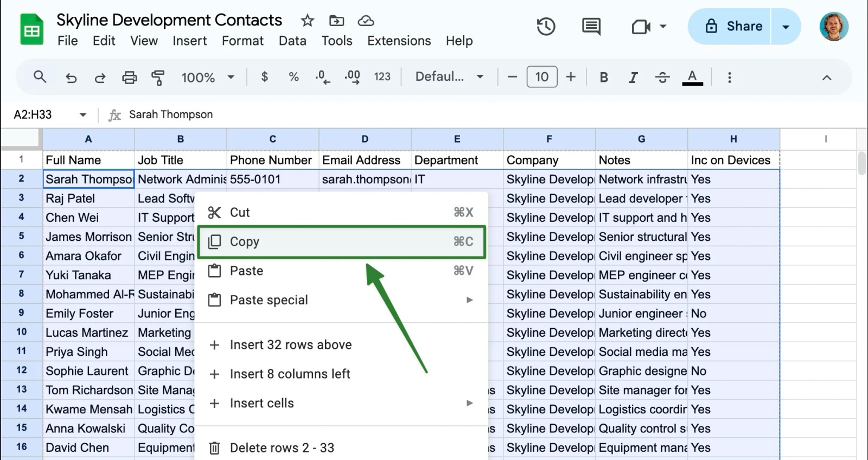Open the name box dropdown arrow
This screenshot has width=868, height=460.
(x=83, y=114)
